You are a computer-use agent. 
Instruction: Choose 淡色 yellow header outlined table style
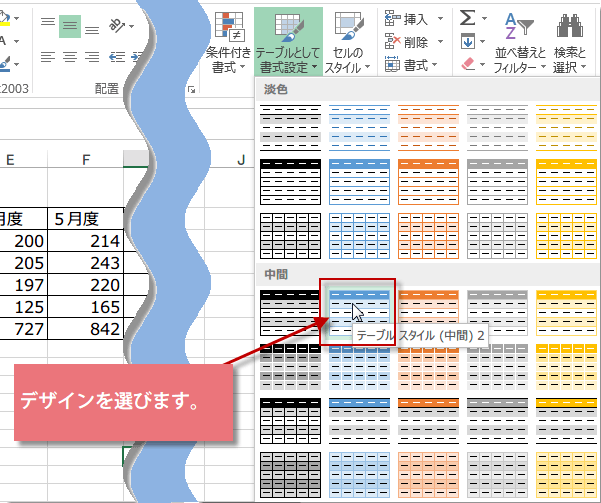click(x=566, y=182)
